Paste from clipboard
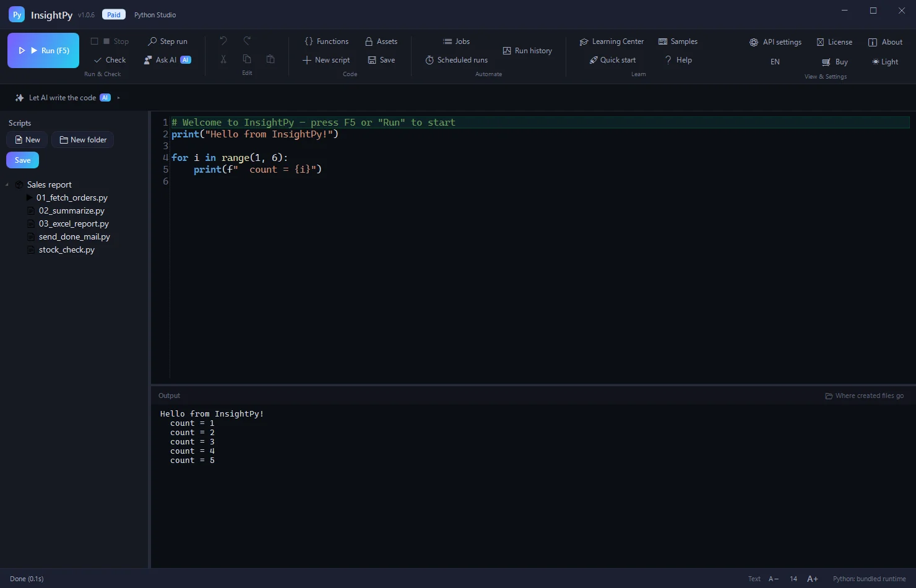Viewport: 916px width, 588px height. pyautogui.click(x=270, y=59)
